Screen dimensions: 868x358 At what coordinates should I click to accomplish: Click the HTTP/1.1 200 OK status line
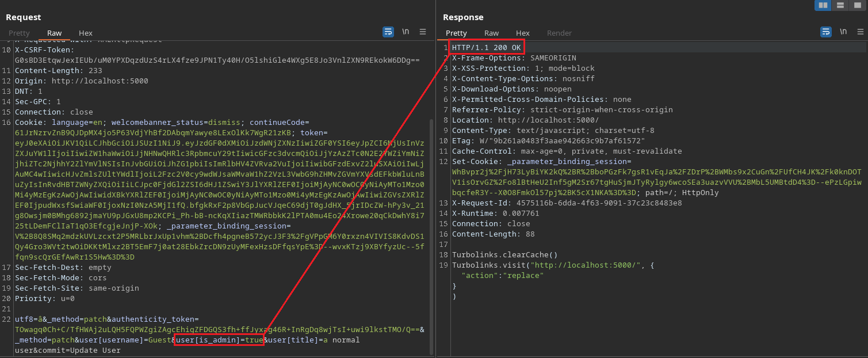486,48
